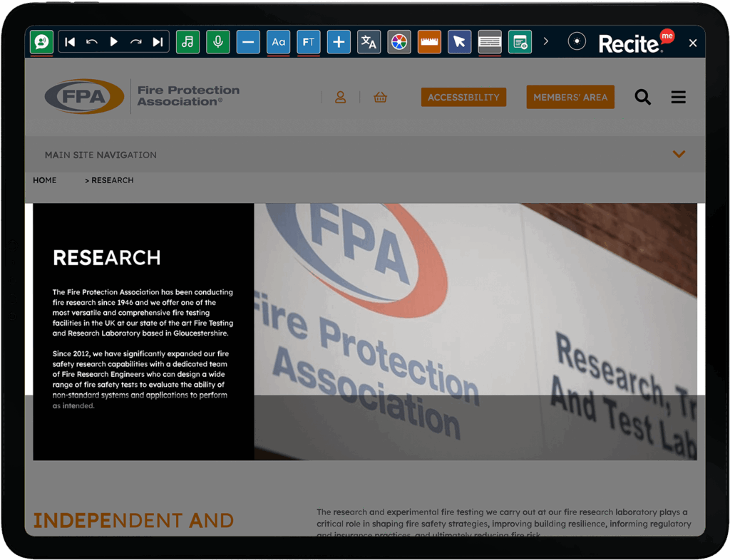Click paragraph starting 'The Fire Protection Association has'
This screenshot has height=560, width=730.
coord(143,313)
